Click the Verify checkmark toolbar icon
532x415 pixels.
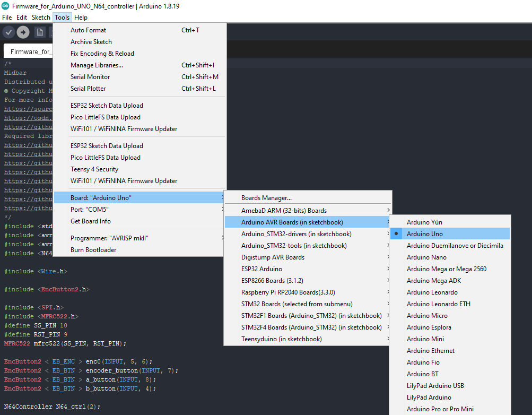click(x=9, y=32)
